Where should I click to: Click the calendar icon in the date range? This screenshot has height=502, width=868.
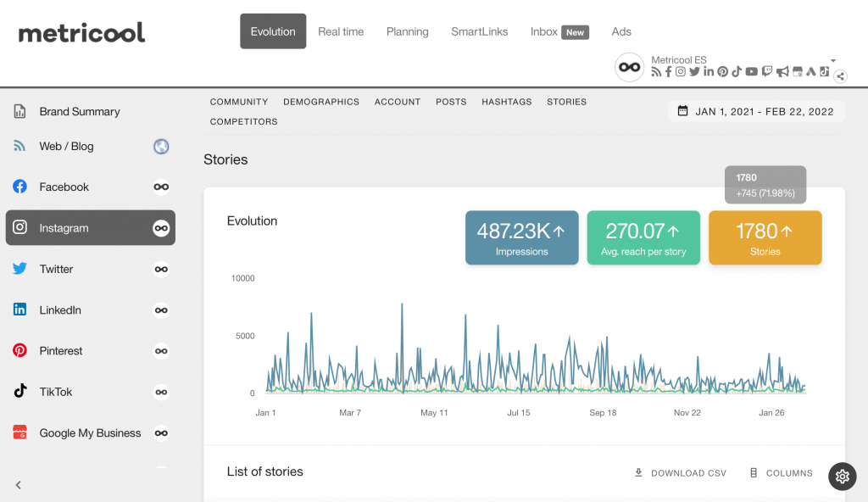click(682, 111)
